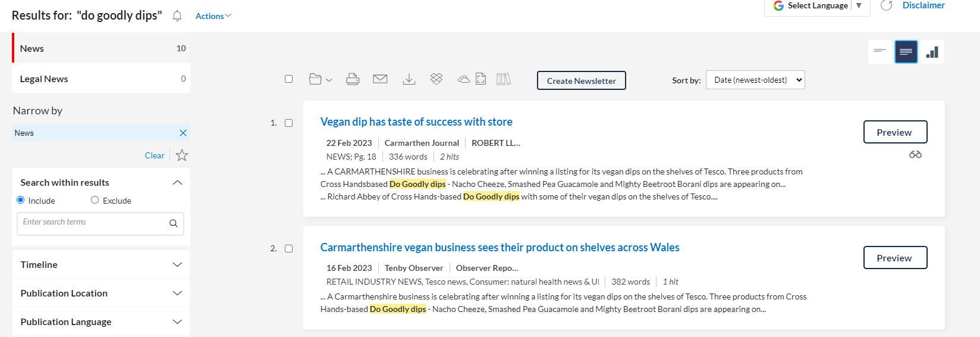Click the Create Newsletter button
The height and width of the screenshot is (337, 980).
pyautogui.click(x=581, y=80)
